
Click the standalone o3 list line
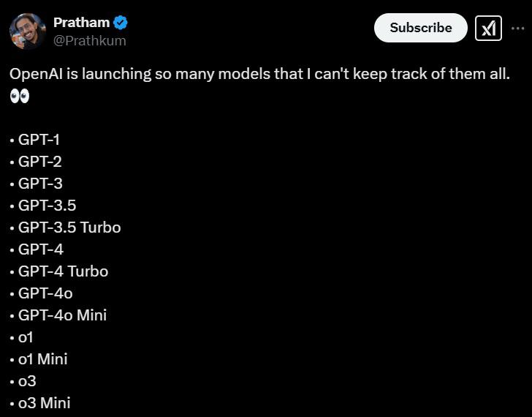pyautogui.click(x=24, y=380)
